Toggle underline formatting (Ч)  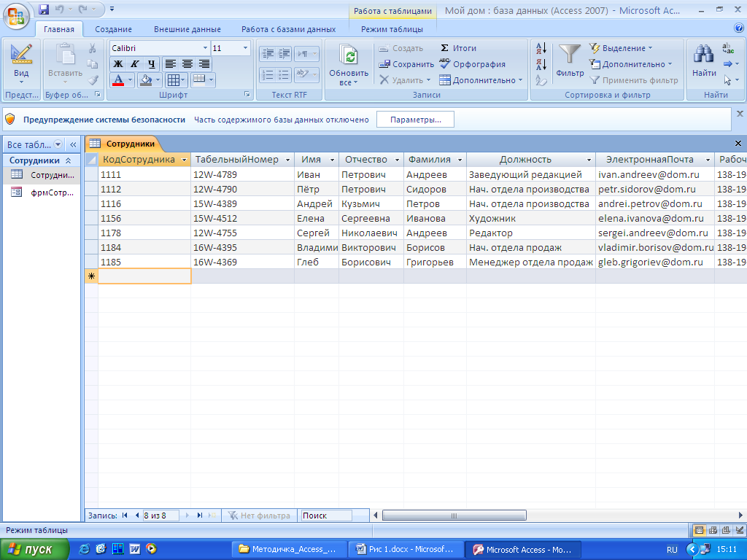(x=151, y=64)
